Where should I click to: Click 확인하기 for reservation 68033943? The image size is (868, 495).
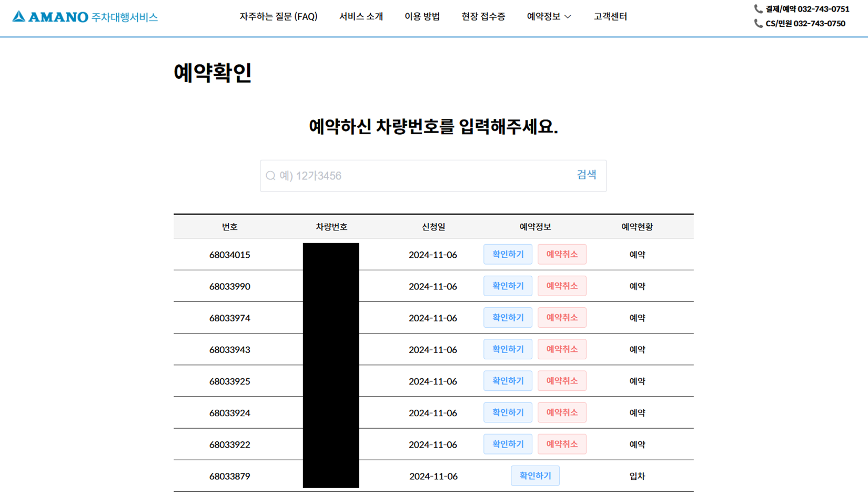tap(508, 349)
